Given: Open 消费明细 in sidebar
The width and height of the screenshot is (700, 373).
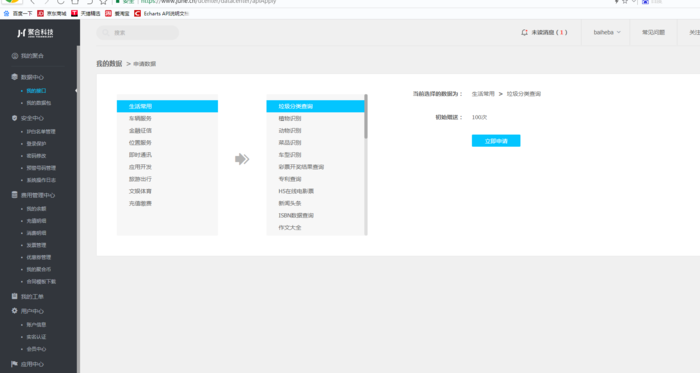Looking at the screenshot, I should 36,233.
